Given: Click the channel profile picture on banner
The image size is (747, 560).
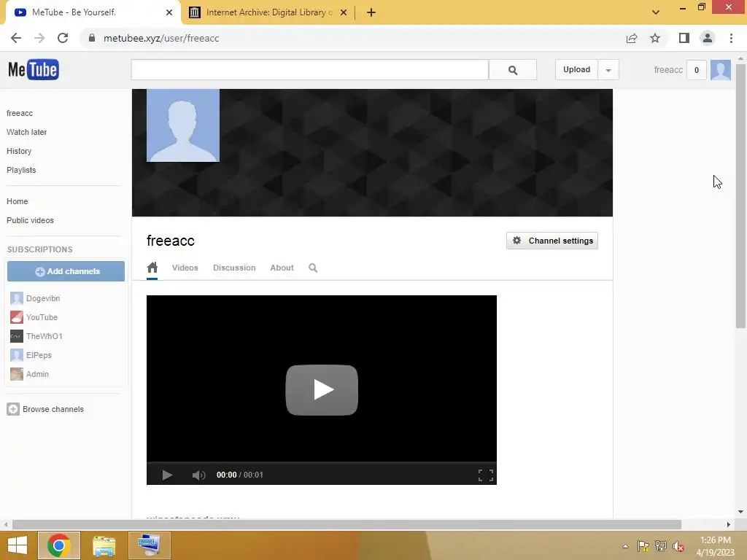Looking at the screenshot, I should [x=183, y=125].
